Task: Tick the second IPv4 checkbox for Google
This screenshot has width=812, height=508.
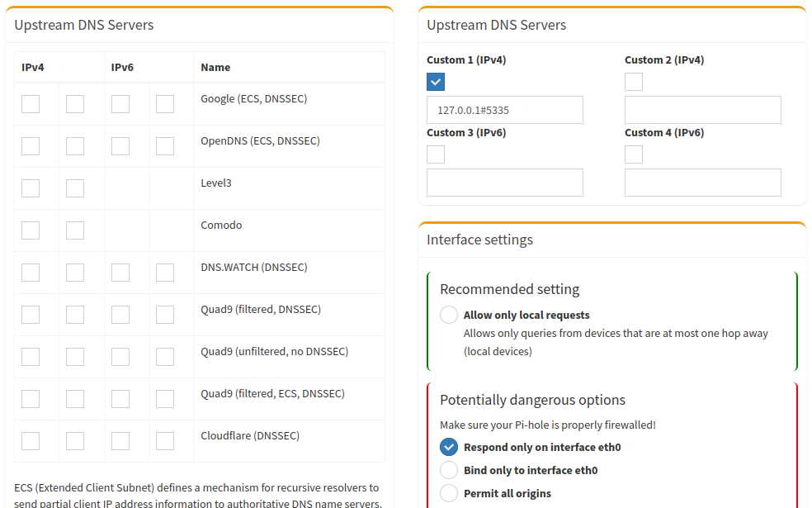Action: 75,104
